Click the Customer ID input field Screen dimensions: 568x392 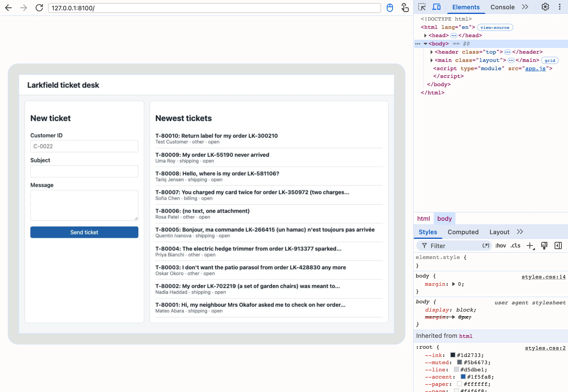click(x=84, y=146)
